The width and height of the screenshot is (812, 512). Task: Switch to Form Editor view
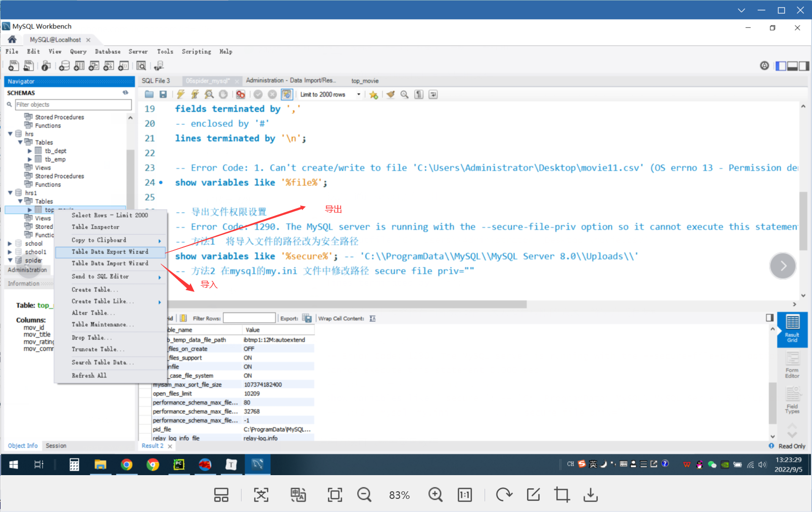pos(792,365)
